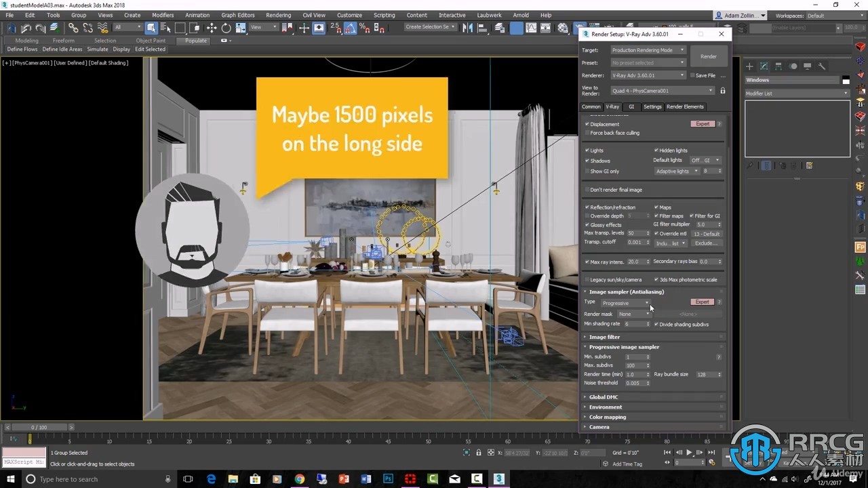Expand the Image filter rollout
Image resolution: width=868 pixels, height=488 pixels.
(654, 337)
